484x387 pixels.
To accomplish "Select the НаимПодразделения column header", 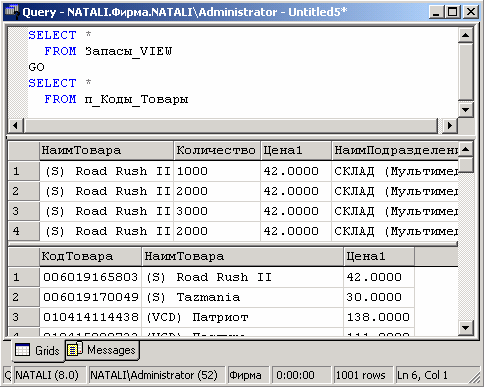I will pos(395,150).
